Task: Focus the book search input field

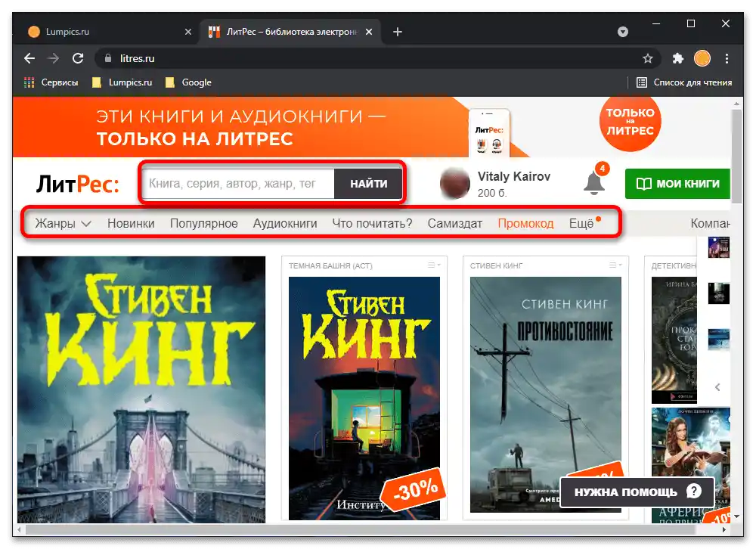Action: [238, 184]
